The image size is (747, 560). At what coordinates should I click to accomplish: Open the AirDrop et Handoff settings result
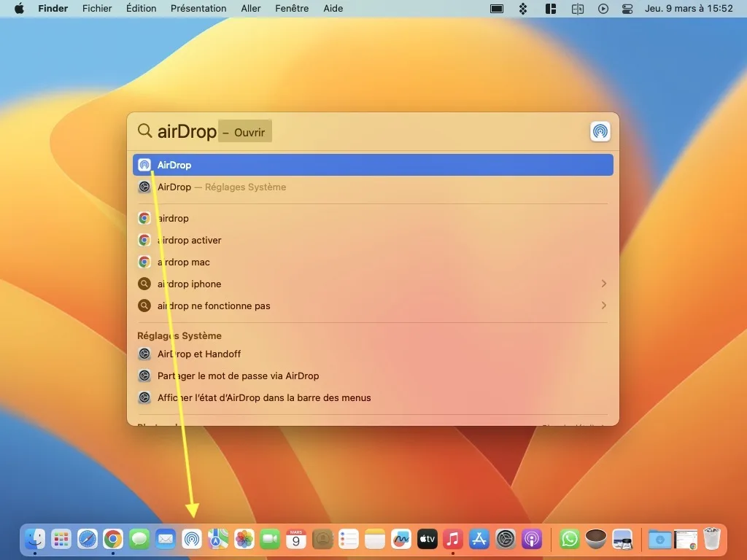(200, 354)
